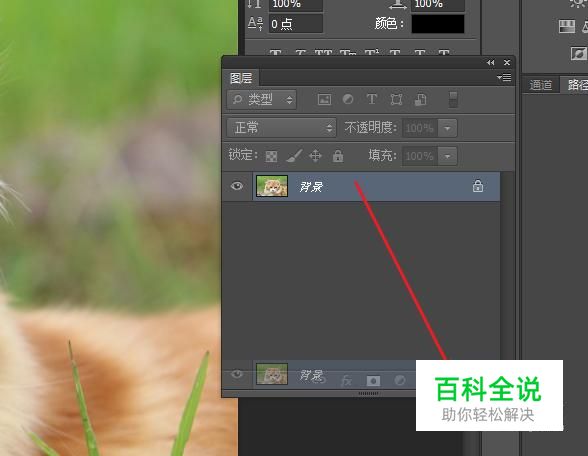Switch to the 路径 tab

[x=575, y=85]
